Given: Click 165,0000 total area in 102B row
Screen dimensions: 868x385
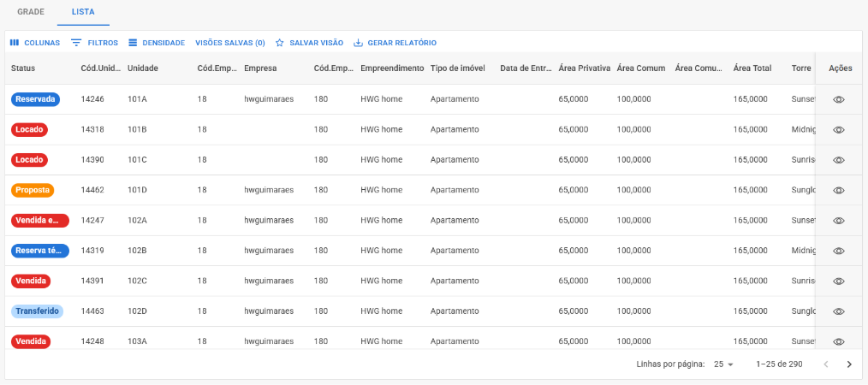Looking at the screenshot, I should tap(750, 251).
